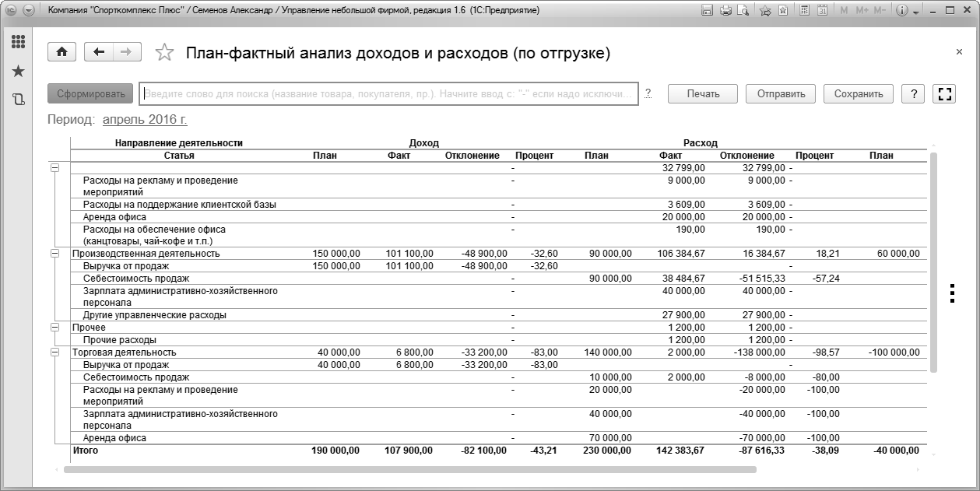Navigate forward with the right arrow
This screenshot has height=491, width=980.
click(x=127, y=52)
